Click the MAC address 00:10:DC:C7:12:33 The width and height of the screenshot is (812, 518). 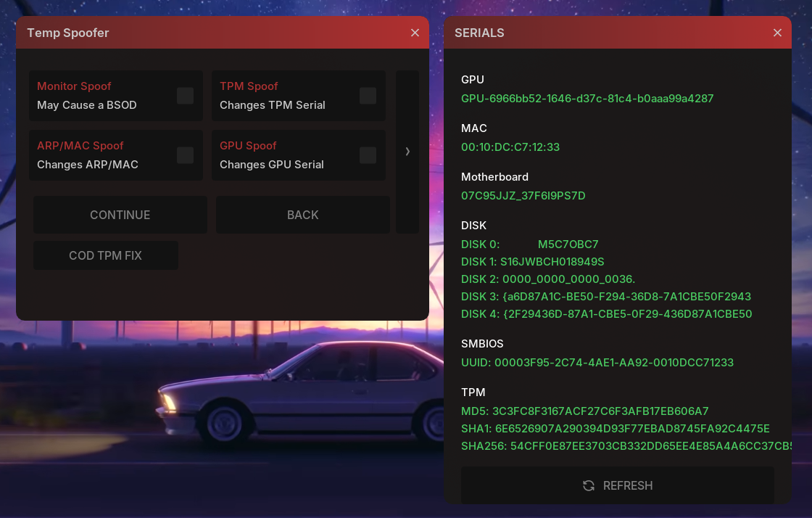point(510,147)
